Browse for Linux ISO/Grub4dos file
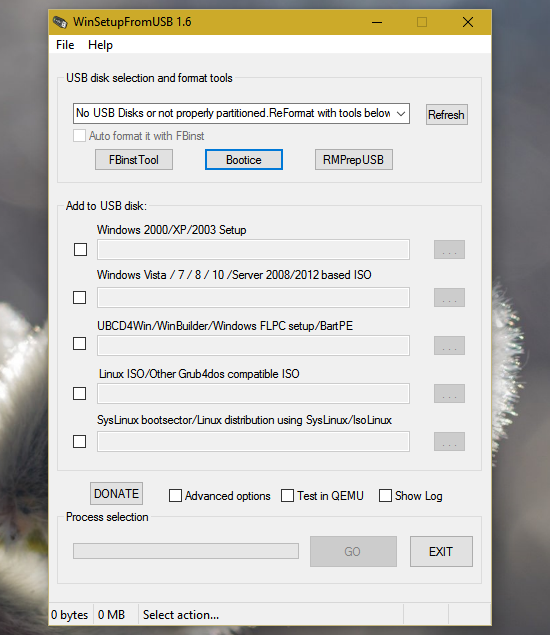 tap(449, 393)
